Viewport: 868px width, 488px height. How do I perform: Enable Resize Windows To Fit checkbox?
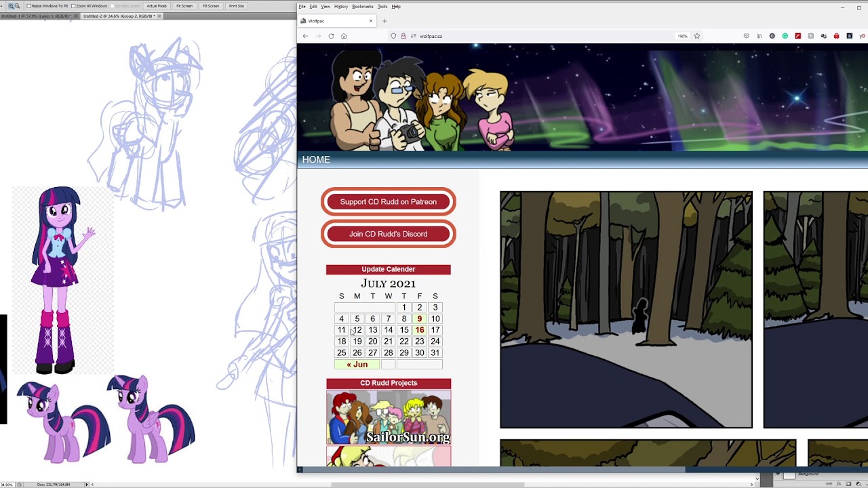pos(28,6)
